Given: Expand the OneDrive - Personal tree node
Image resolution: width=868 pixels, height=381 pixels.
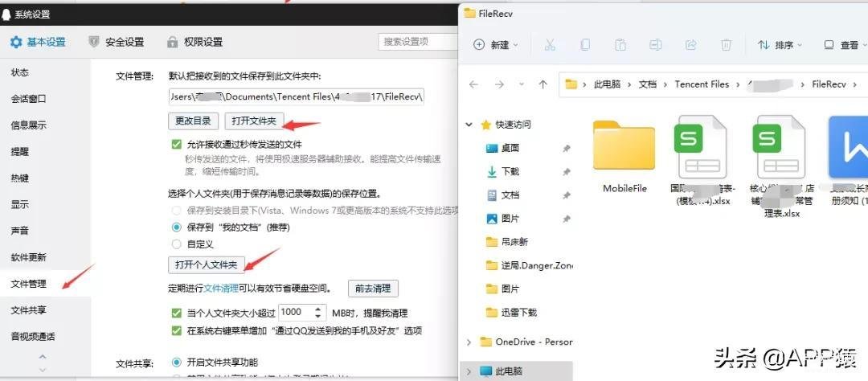Looking at the screenshot, I should click(x=469, y=342).
